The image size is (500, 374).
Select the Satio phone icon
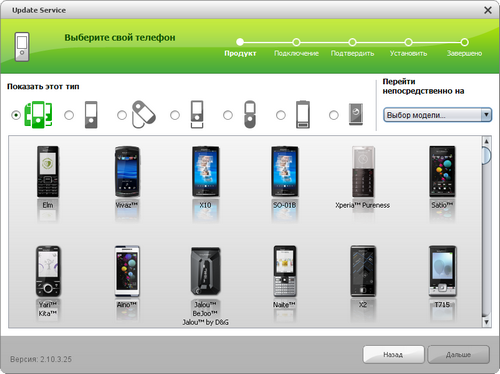pos(442,172)
